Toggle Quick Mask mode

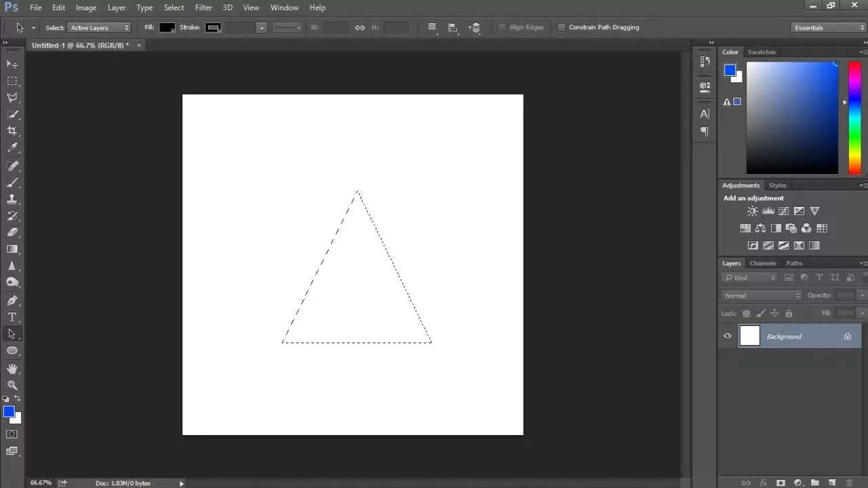[12, 434]
